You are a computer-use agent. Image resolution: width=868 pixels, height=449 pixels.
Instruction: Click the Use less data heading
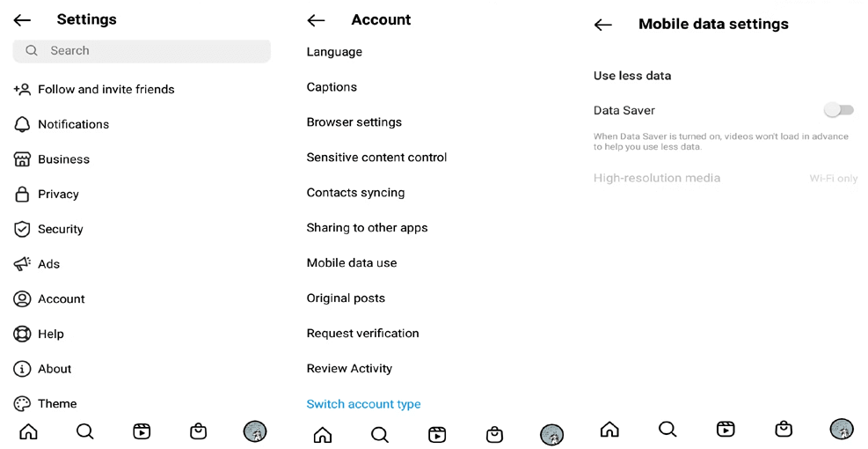pyautogui.click(x=632, y=76)
